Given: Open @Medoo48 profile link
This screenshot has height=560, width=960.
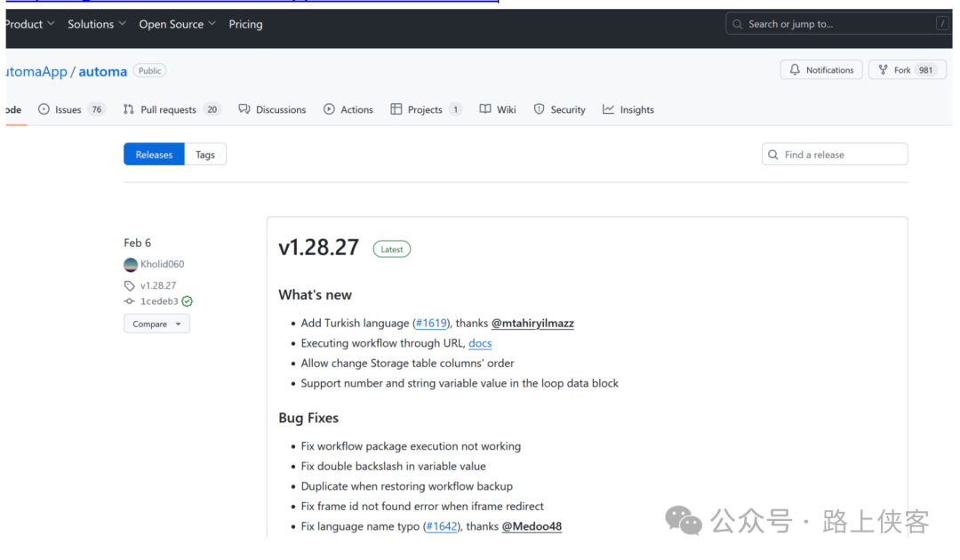Looking at the screenshot, I should tap(532, 526).
